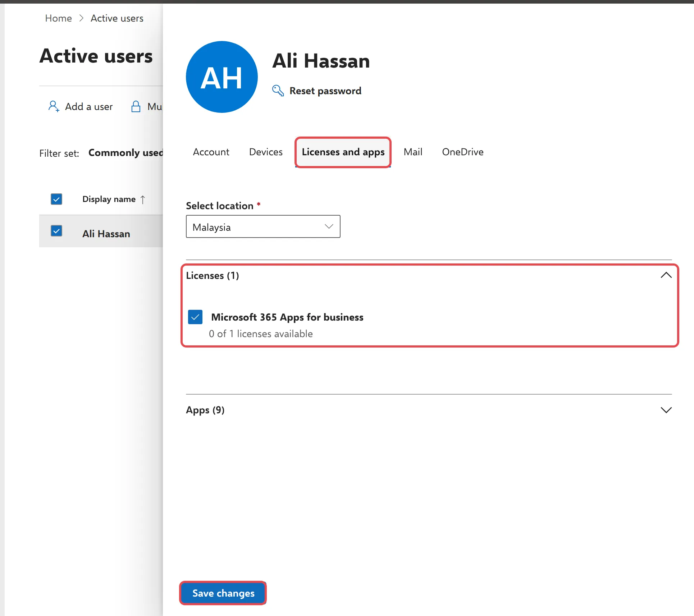Click the Licenses (1) heading text

(213, 276)
